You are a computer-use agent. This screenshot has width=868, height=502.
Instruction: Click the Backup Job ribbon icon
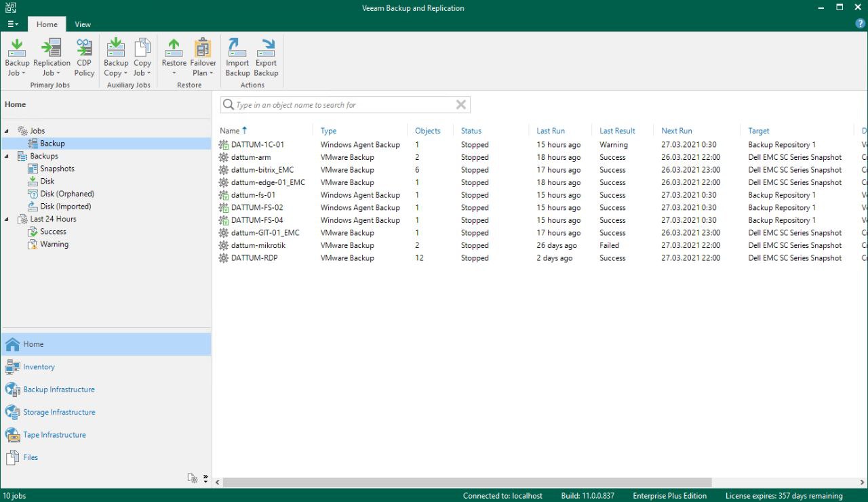[17, 57]
